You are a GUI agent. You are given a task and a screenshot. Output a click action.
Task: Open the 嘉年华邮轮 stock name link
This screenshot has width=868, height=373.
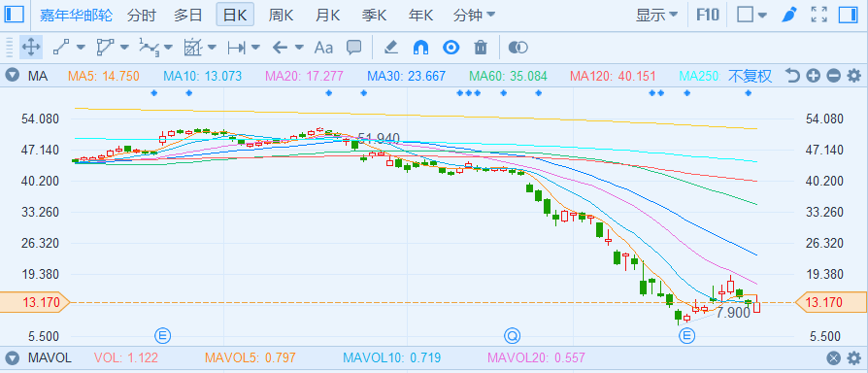click(x=76, y=15)
